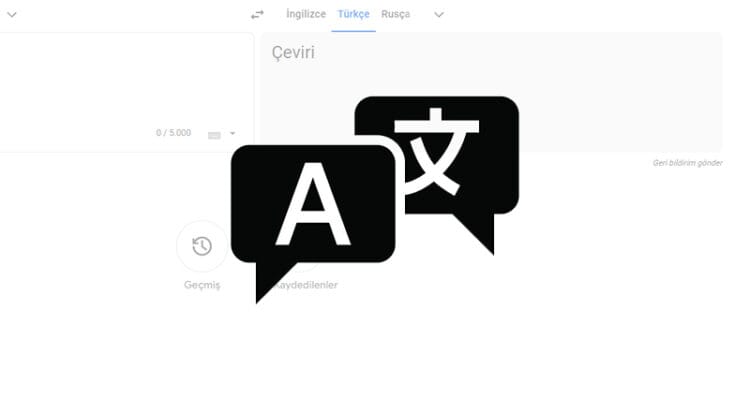
Task: Focus the source text input box
Action: click(120, 80)
